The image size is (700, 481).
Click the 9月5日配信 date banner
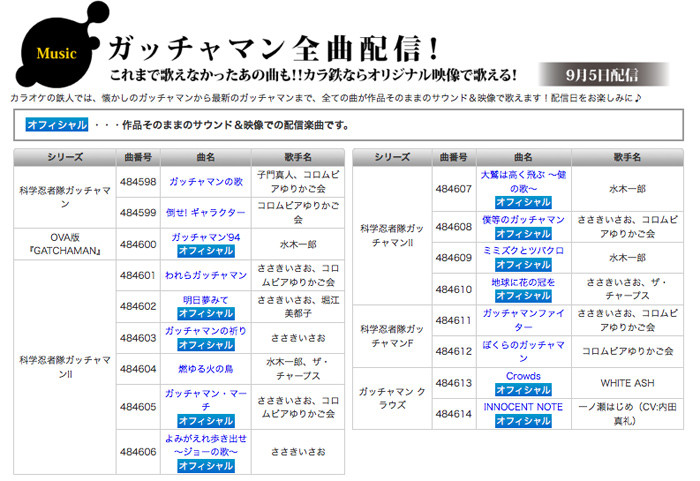tap(603, 75)
